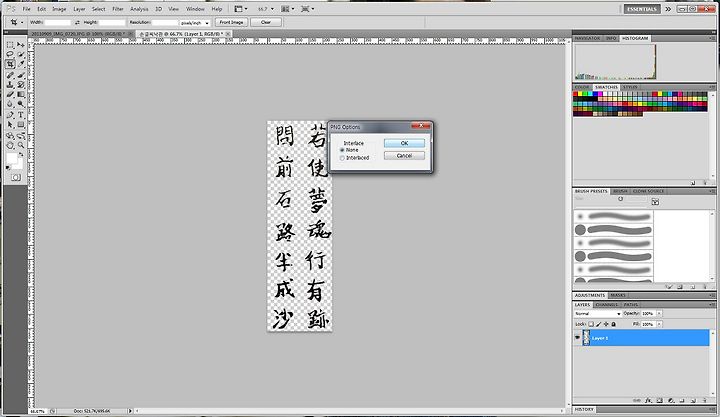The image size is (720, 417).
Task: Open the resolution units pixels/inch dropdown
Action: (x=195, y=23)
